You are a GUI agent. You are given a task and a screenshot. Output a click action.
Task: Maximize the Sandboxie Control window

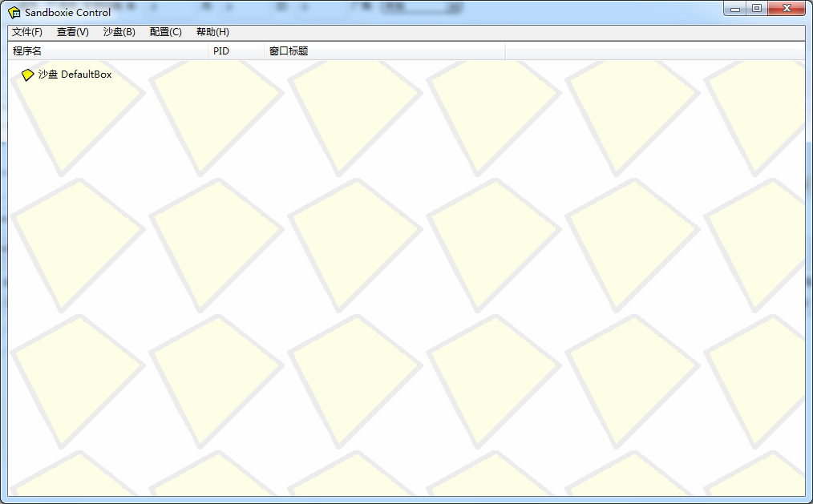[x=757, y=8]
